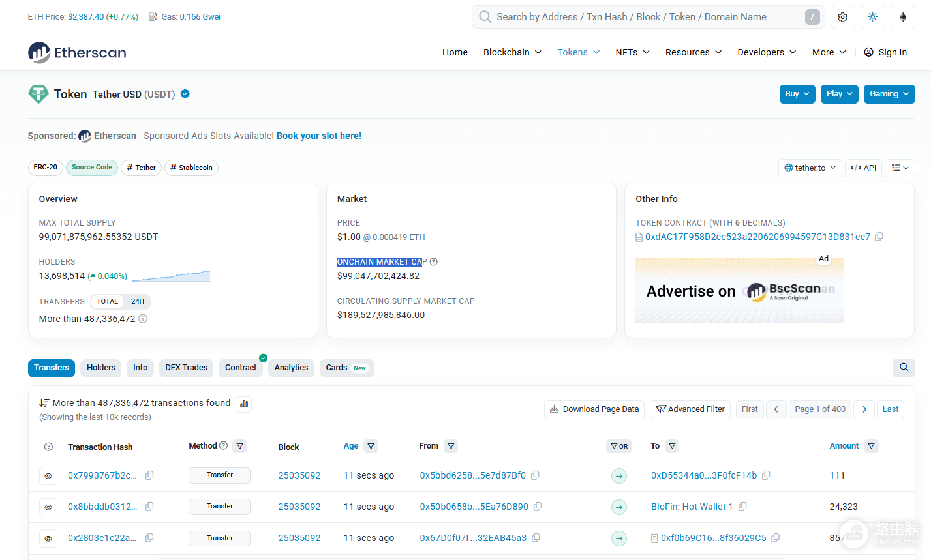Viewport: 931px width, 560px height.
Task: Toggle the OR address filter
Action: [619, 446]
